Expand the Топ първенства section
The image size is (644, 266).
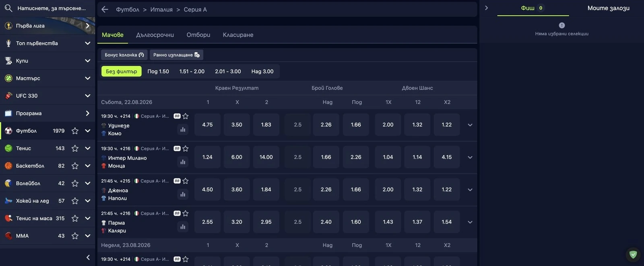pos(88,43)
